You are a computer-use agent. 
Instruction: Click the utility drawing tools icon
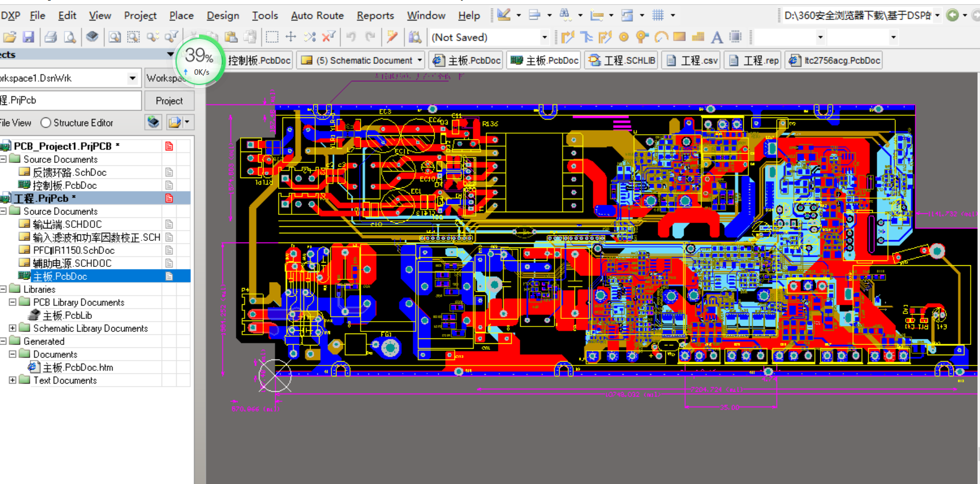(x=504, y=15)
